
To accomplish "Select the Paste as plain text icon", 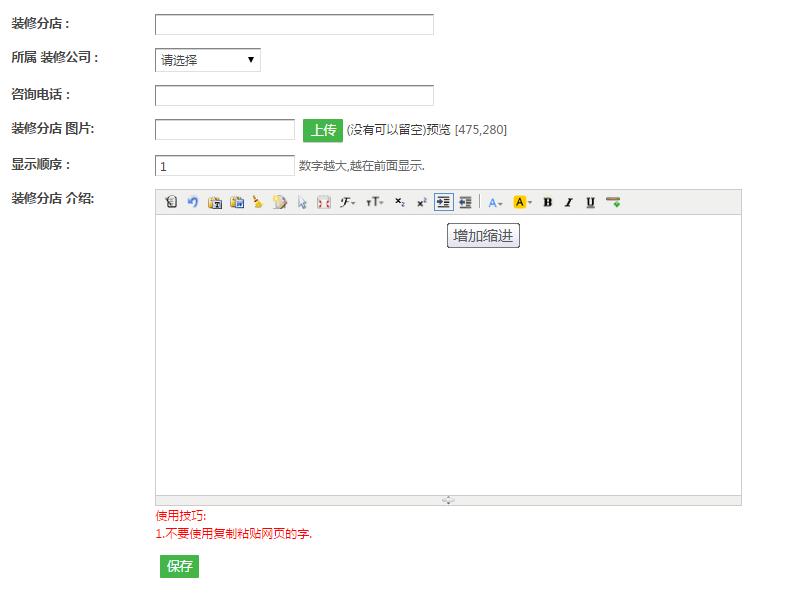I will pyautogui.click(x=213, y=202).
